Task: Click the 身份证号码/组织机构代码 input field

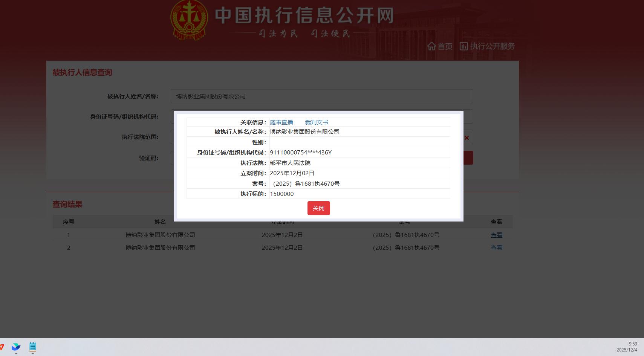Action: [x=468, y=117]
